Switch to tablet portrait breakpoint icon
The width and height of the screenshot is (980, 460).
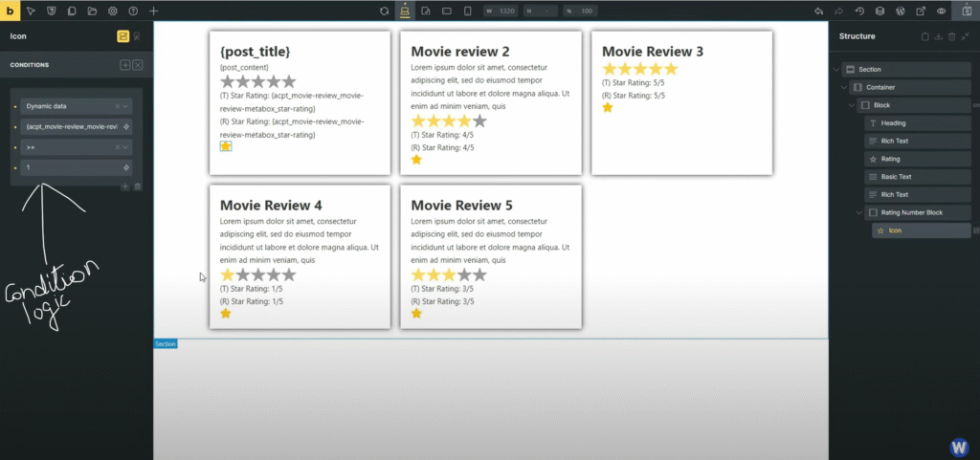(x=426, y=11)
